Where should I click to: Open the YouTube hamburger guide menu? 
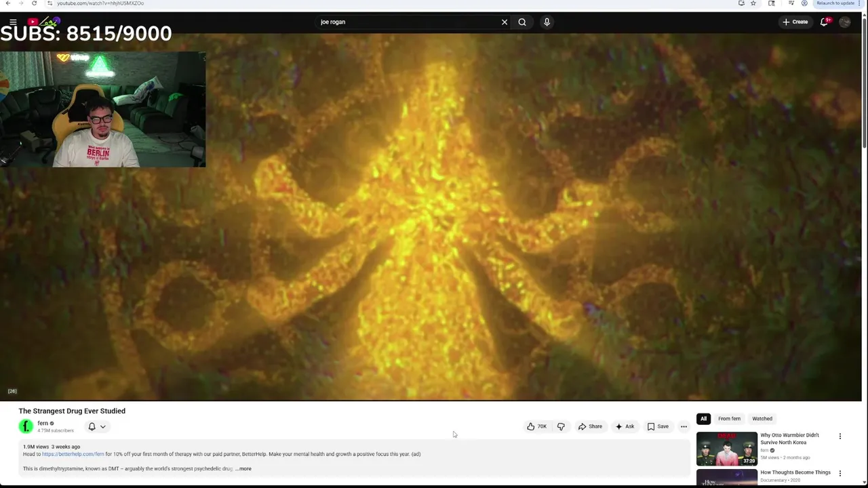click(x=13, y=22)
